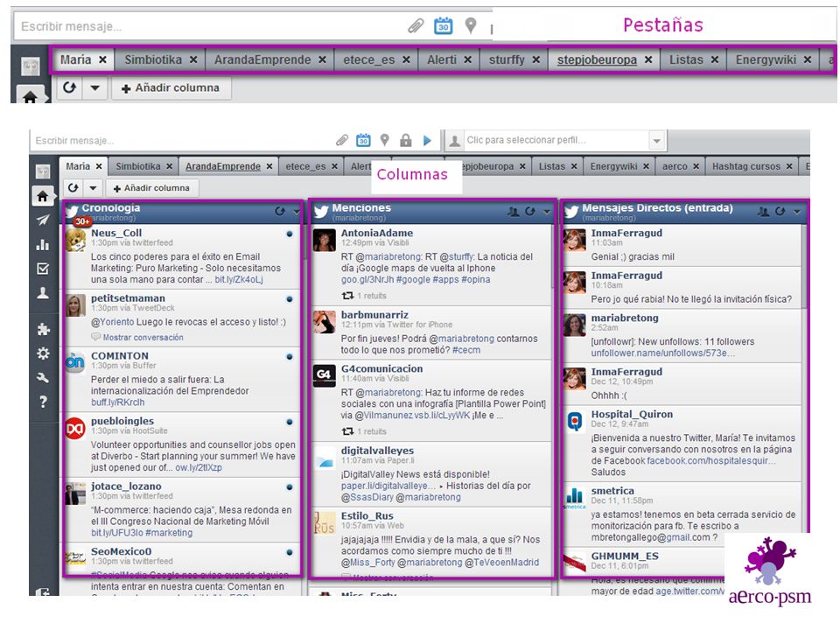Open the dropdown arrow beside refresh in the lower dashboard

[x=94, y=188]
